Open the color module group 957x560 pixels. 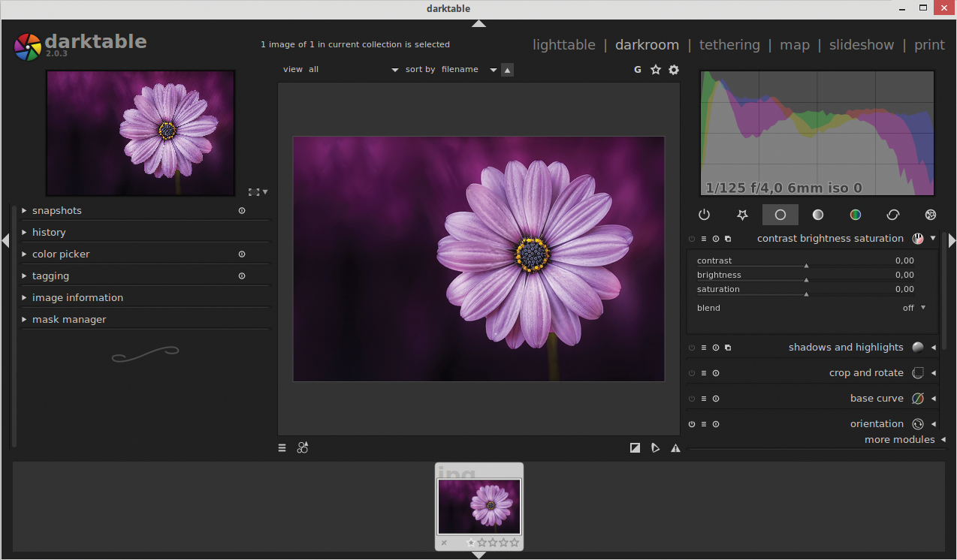(855, 215)
